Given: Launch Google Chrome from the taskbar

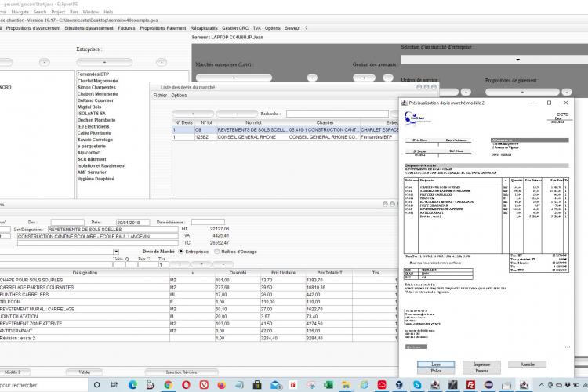Looking at the screenshot, I should 169,384.
